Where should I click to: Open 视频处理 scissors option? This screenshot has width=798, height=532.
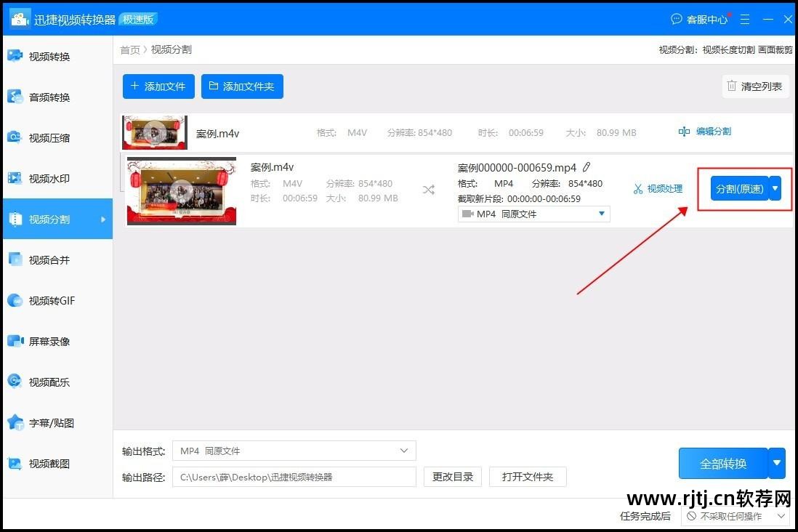coord(658,189)
